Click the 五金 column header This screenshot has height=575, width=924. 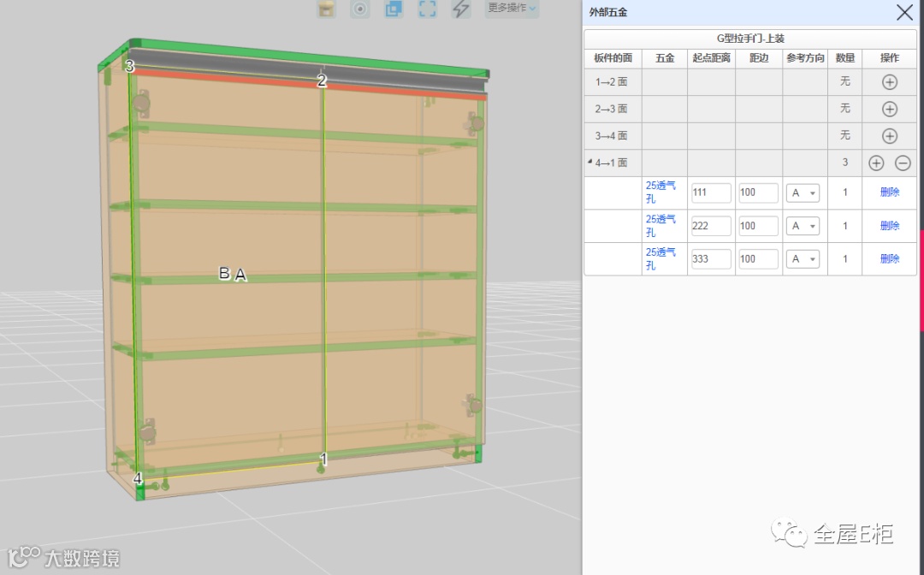tap(665, 57)
